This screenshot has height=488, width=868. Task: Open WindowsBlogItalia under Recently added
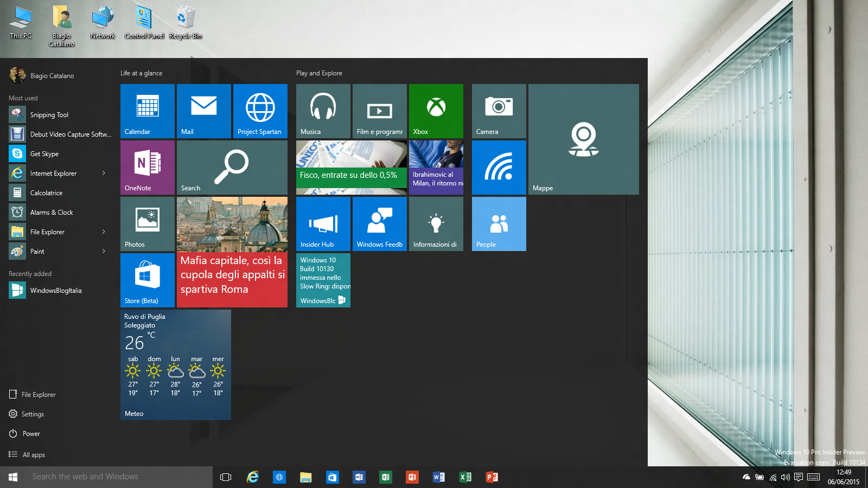(59, 291)
